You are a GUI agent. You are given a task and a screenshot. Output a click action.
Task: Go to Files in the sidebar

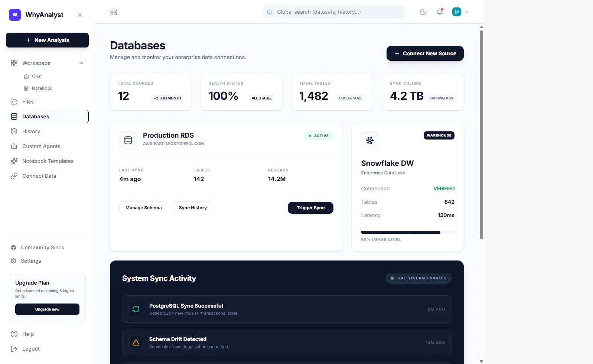click(x=47, y=102)
